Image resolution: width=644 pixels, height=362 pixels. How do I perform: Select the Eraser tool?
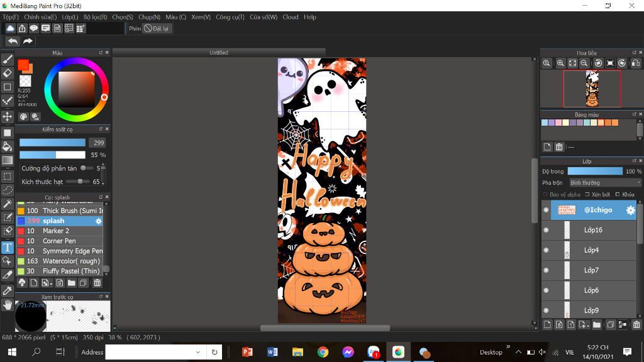pyautogui.click(x=8, y=74)
